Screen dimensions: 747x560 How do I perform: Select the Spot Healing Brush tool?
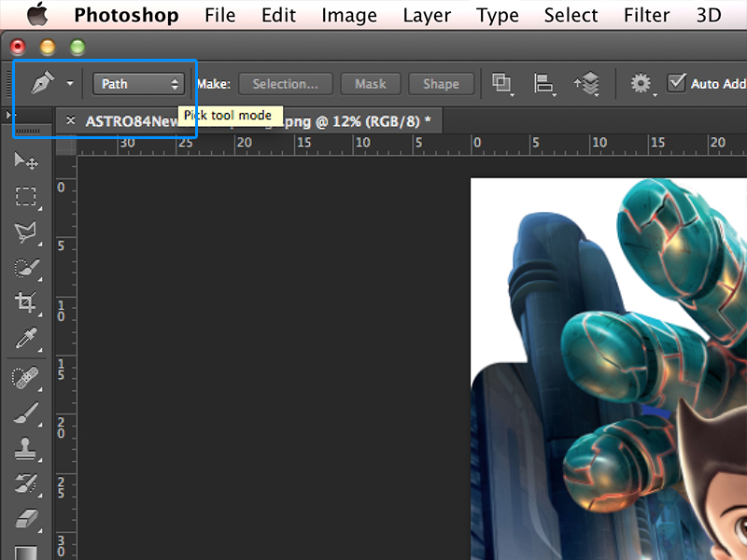coord(25,378)
